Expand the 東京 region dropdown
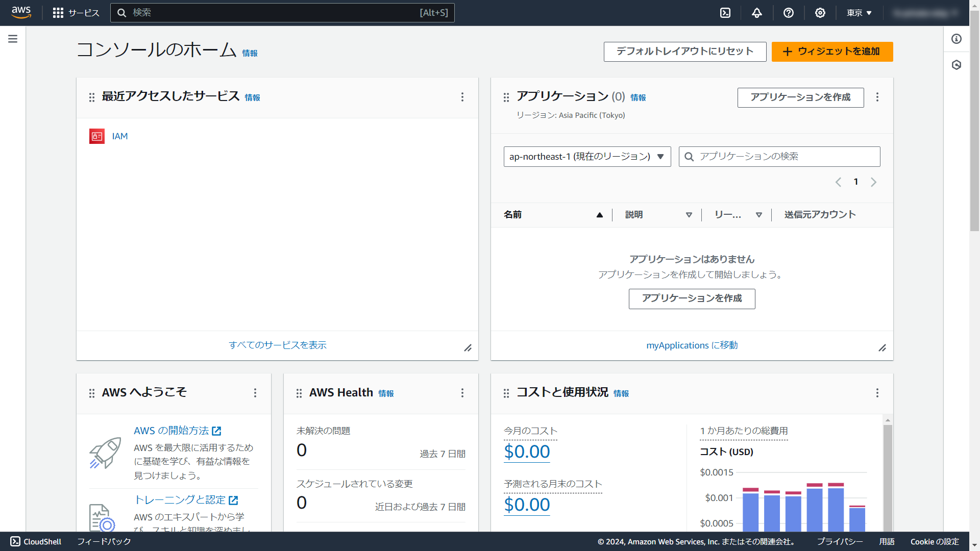Viewport: 980px width, 551px height. (x=859, y=13)
